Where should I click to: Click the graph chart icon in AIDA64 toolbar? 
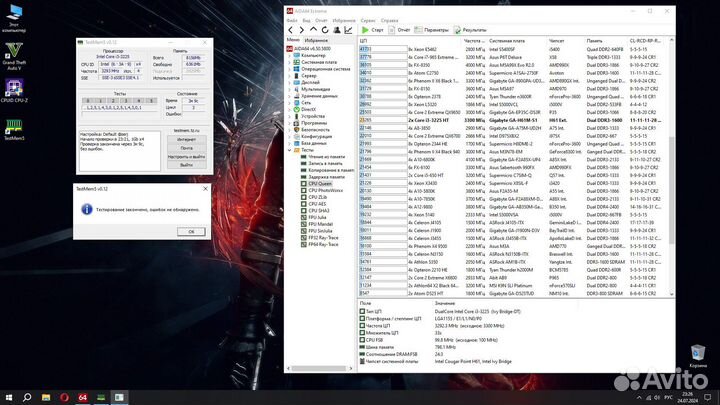coord(348,30)
